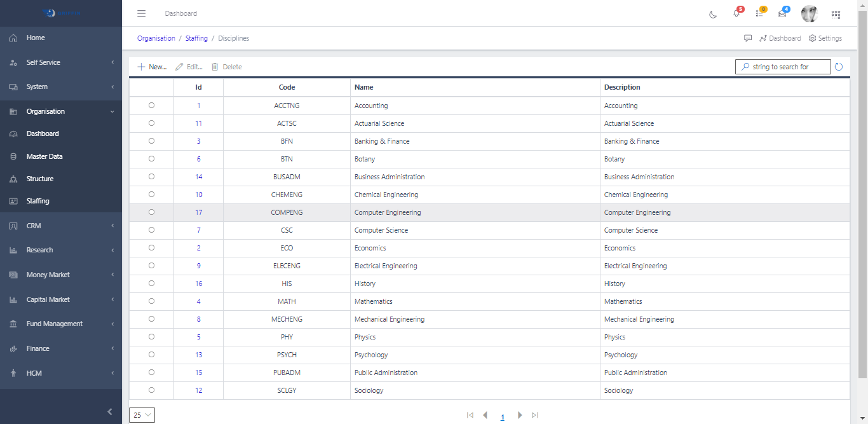This screenshot has width=868, height=424.
Task: Select the Computer Science row radio button
Action: [x=151, y=230]
